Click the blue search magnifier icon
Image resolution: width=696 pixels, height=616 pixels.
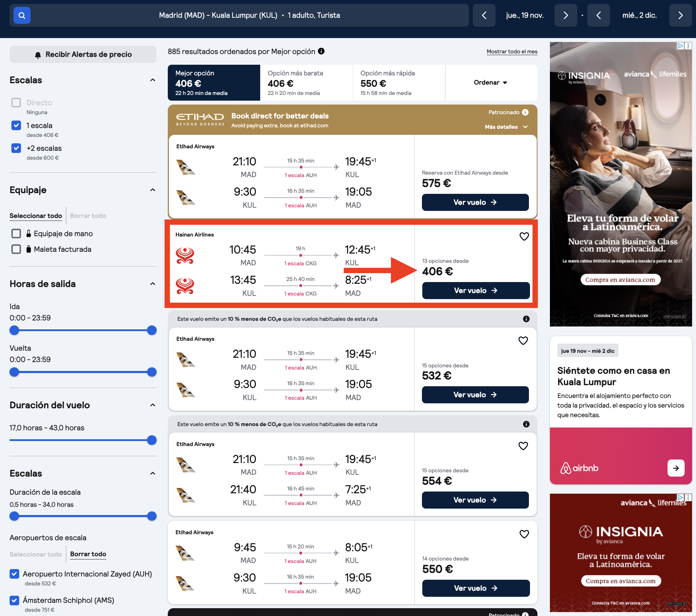[x=22, y=15]
